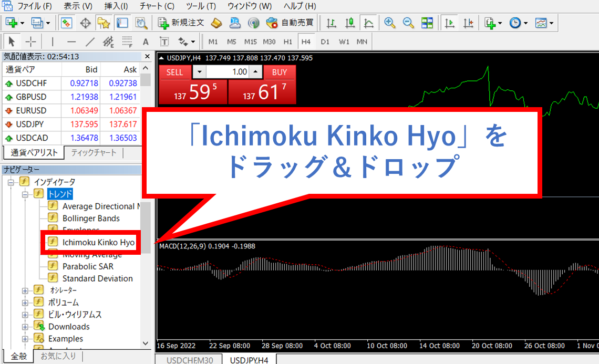Select the crosshair tool

[x=30, y=41]
